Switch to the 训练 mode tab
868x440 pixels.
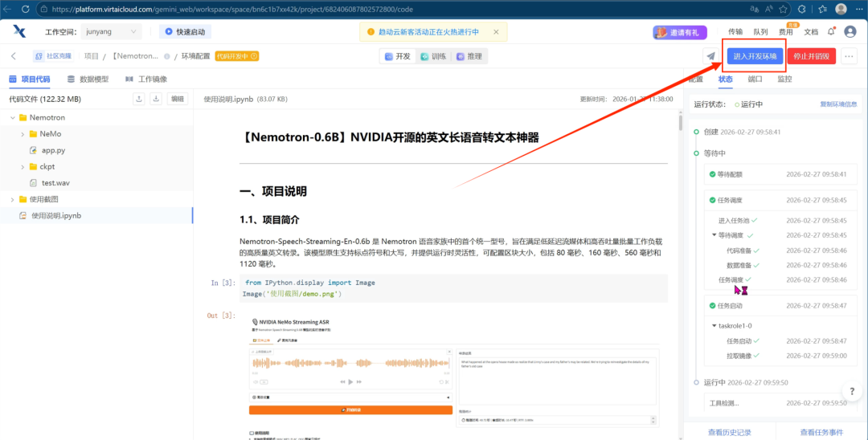click(433, 56)
